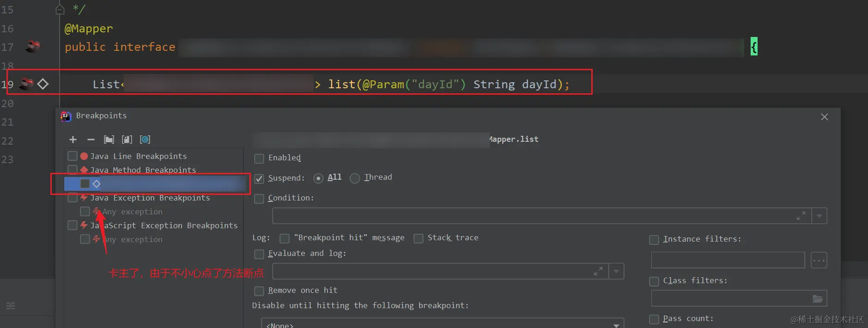
Task: Enable Instance filters checkbox
Action: (654, 240)
